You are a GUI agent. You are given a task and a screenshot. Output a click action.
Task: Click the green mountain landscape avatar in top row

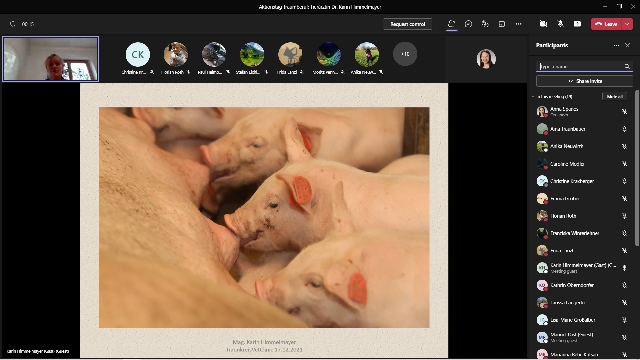252,54
